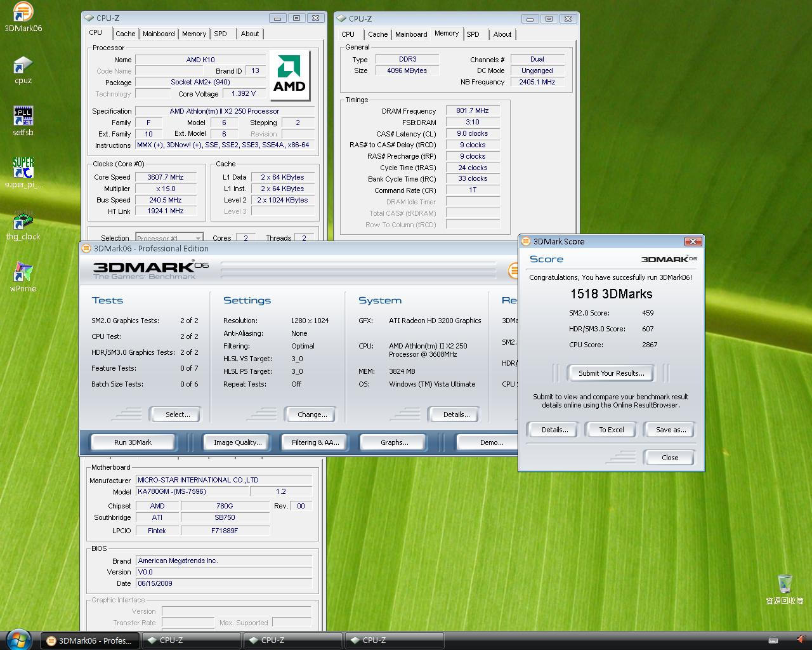Open the cpuz desktop shortcut
812x650 pixels.
pyautogui.click(x=23, y=70)
